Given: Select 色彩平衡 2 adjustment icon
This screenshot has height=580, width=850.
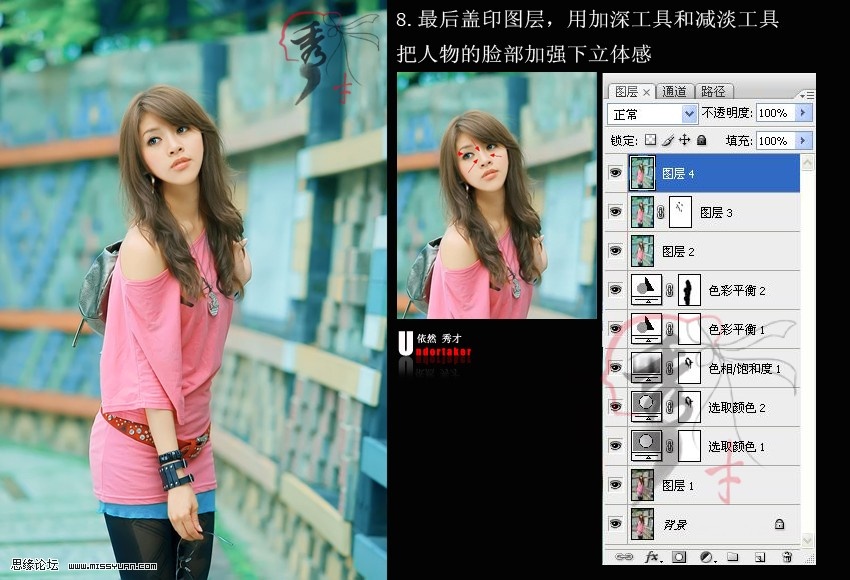Looking at the screenshot, I should pos(646,289).
